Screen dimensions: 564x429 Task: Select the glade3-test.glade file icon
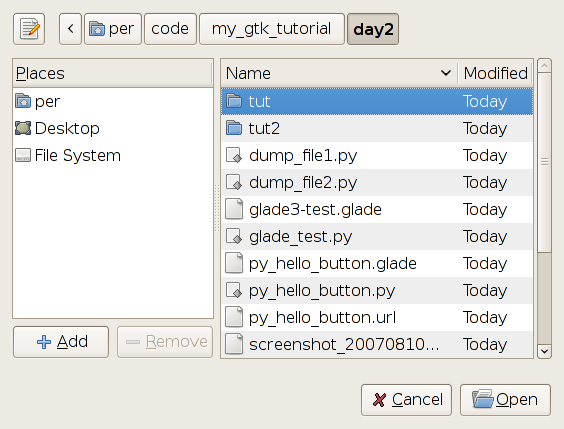[x=234, y=209]
